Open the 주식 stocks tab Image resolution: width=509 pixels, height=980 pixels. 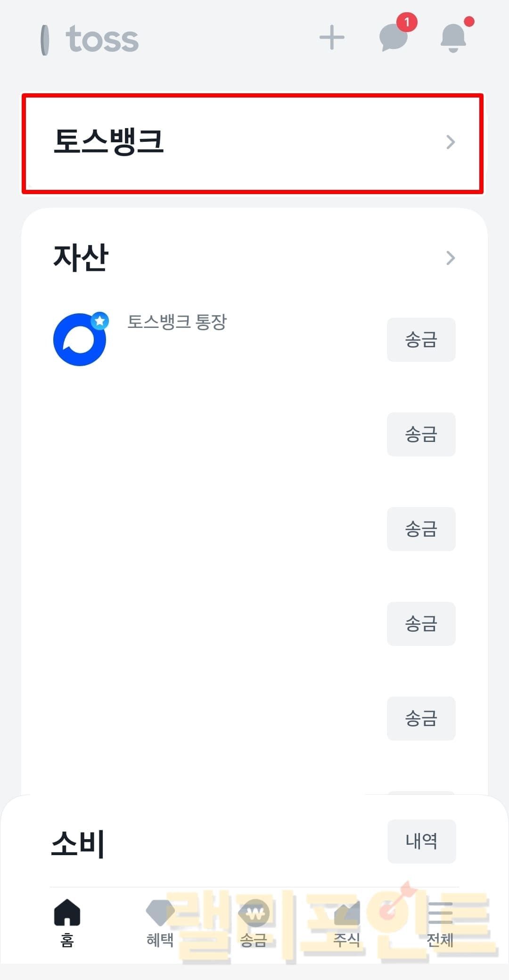coord(347,922)
